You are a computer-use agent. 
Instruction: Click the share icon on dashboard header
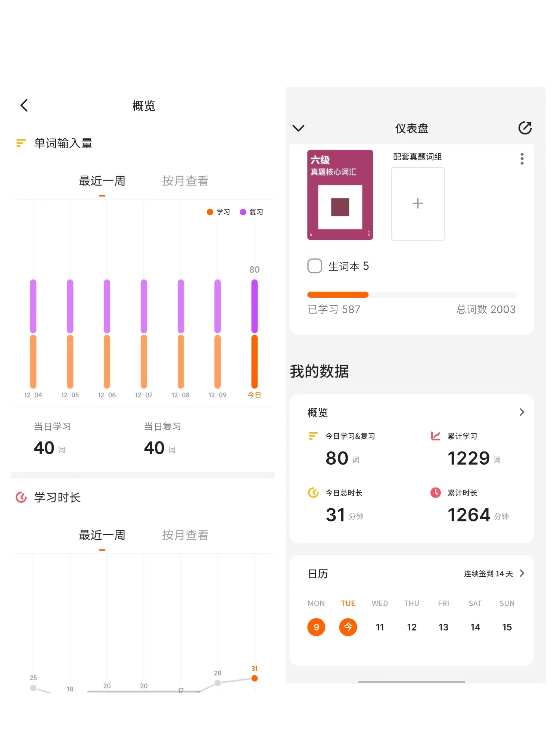525,128
